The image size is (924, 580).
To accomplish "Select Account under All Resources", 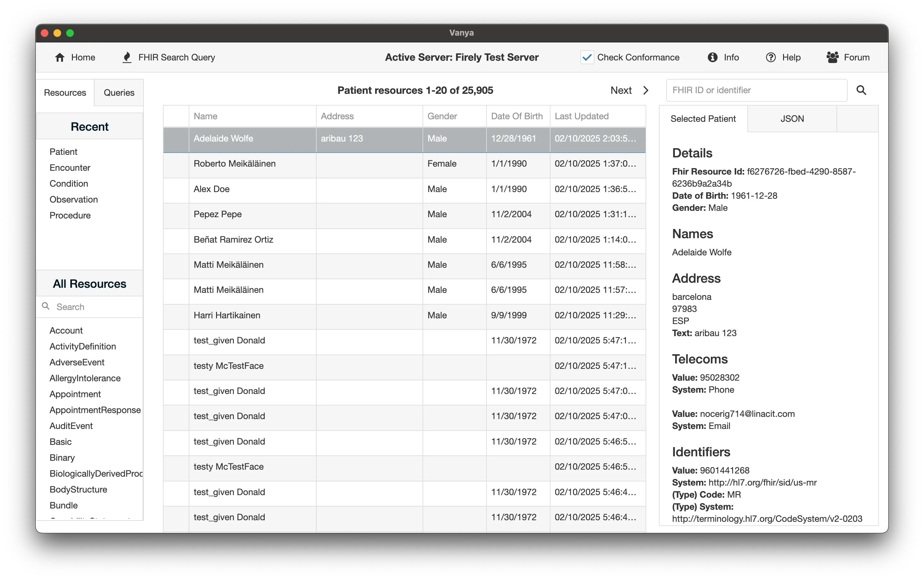I will [66, 330].
